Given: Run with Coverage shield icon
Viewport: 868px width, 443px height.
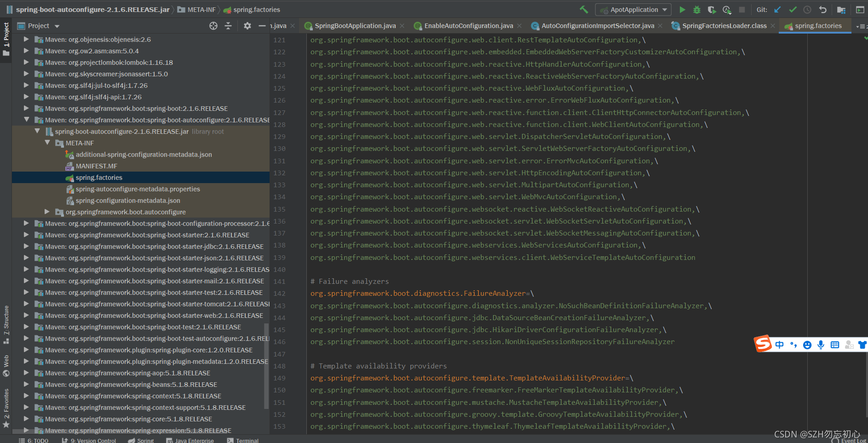Looking at the screenshot, I should pyautogui.click(x=712, y=10).
